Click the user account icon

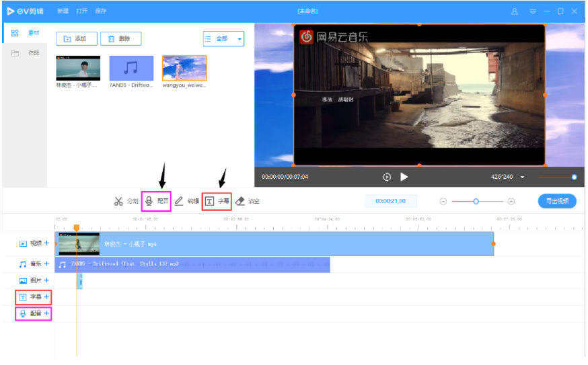coord(515,11)
